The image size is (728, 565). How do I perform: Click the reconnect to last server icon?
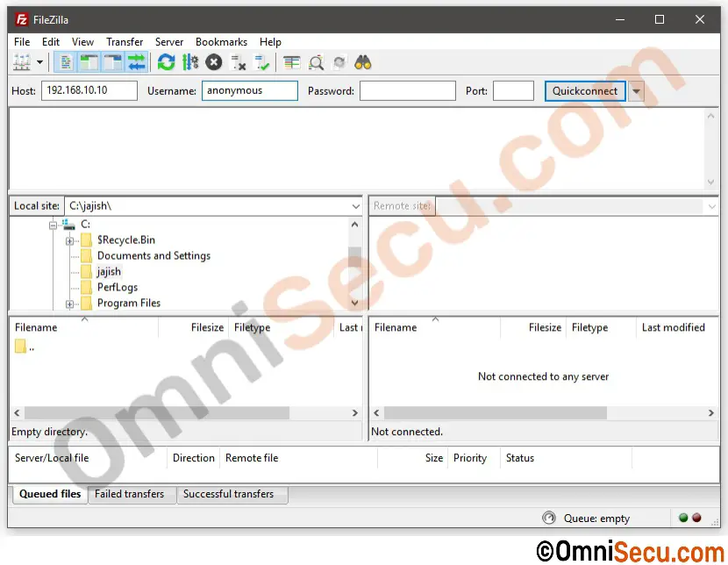click(262, 62)
